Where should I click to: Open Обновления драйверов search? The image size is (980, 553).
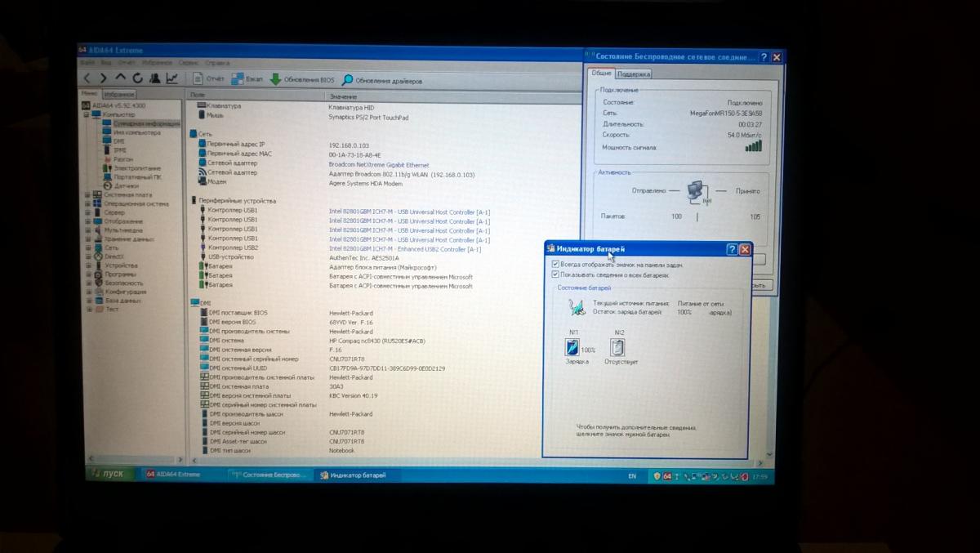pos(382,81)
